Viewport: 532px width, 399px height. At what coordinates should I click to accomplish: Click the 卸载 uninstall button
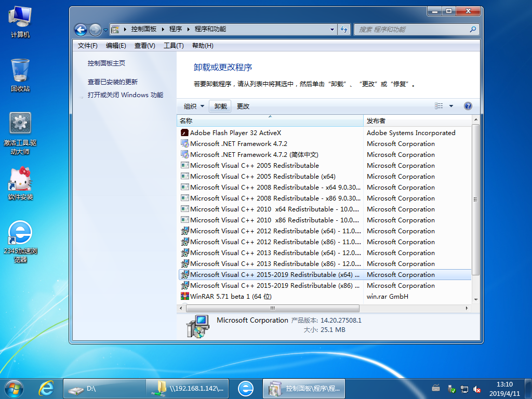[220, 106]
